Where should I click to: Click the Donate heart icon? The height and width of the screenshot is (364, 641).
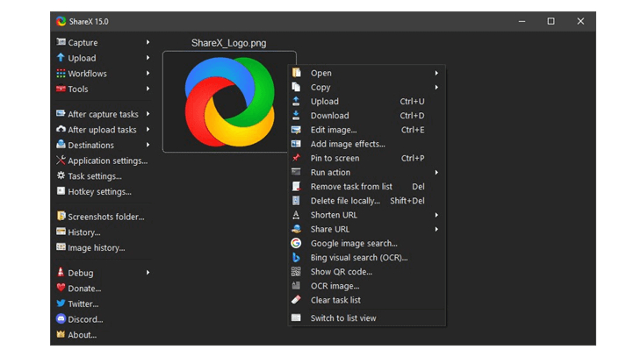(61, 288)
